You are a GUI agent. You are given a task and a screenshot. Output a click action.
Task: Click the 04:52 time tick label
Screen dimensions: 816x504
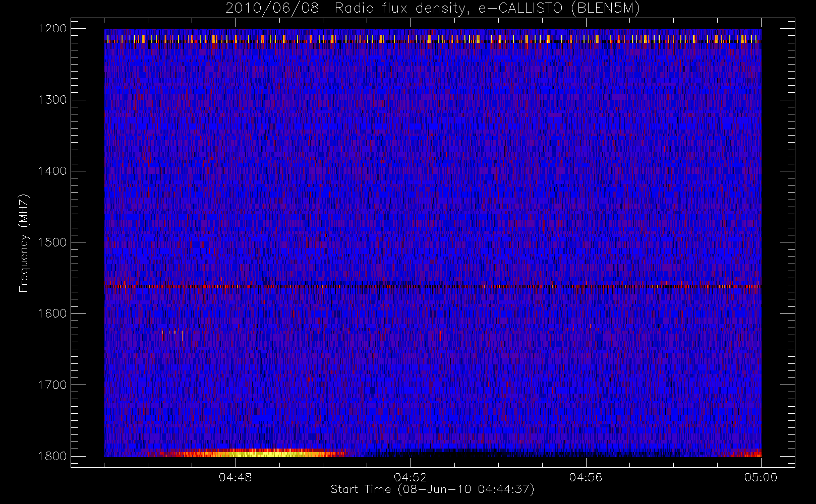tap(411, 477)
